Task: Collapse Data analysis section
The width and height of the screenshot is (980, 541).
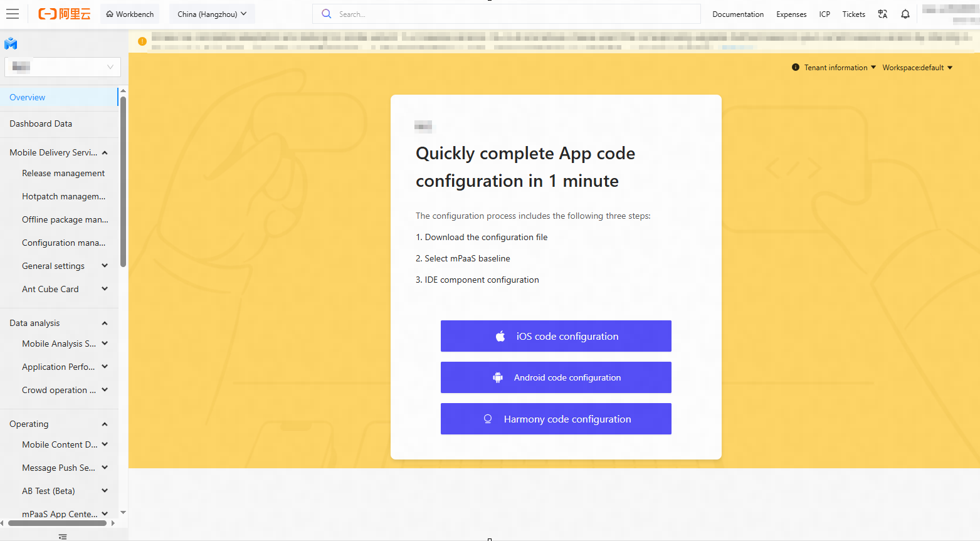Action: click(x=59, y=323)
